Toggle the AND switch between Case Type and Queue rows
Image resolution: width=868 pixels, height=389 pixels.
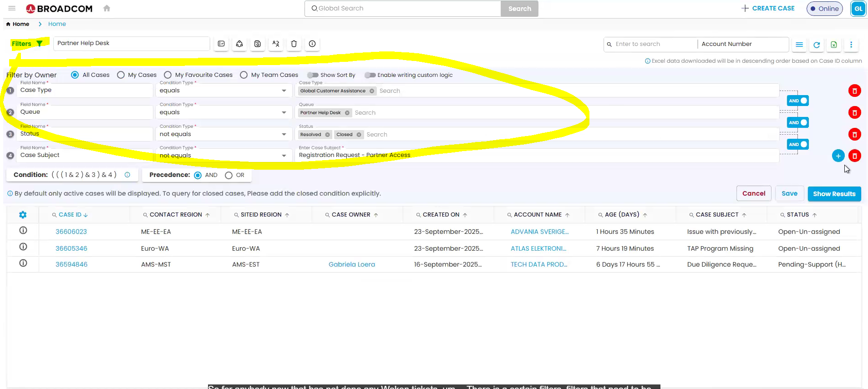pos(798,101)
